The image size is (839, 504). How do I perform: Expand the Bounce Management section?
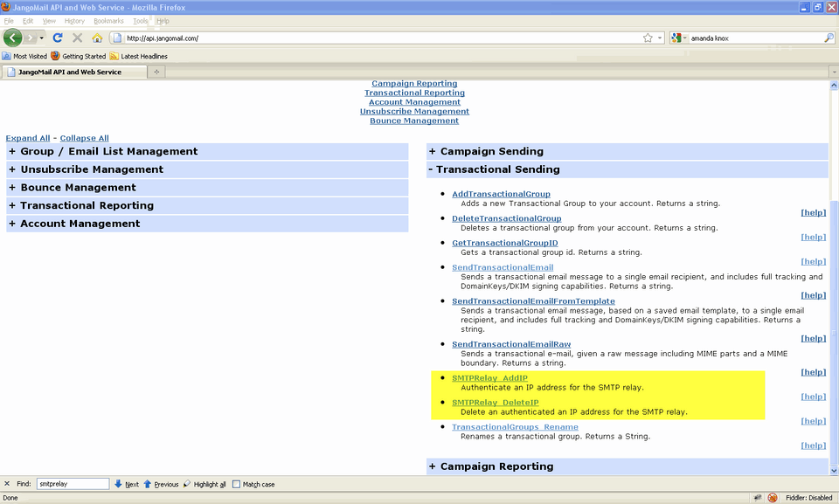click(207, 188)
